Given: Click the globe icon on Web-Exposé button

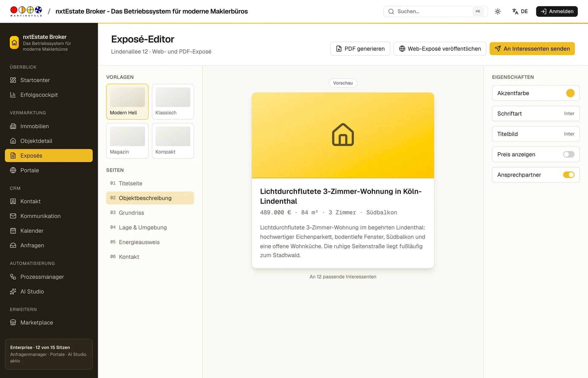Looking at the screenshot, I should (402, 49).
